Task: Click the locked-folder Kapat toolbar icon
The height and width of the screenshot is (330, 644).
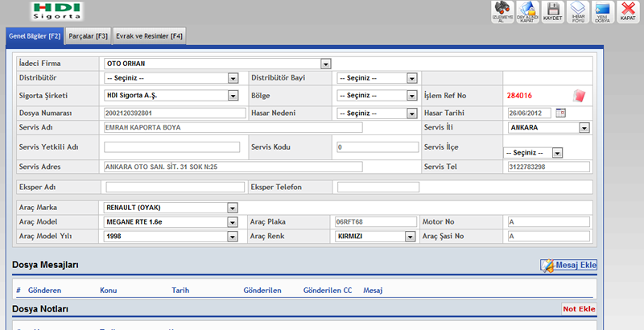Action: pyautogui.click(x=527, y=12)
